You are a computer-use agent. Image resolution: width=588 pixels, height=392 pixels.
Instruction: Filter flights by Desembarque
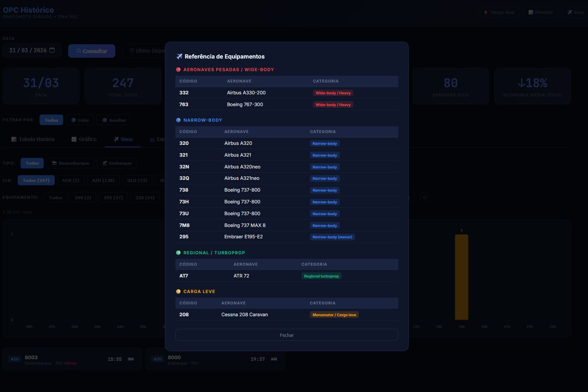tap(70, 163)
